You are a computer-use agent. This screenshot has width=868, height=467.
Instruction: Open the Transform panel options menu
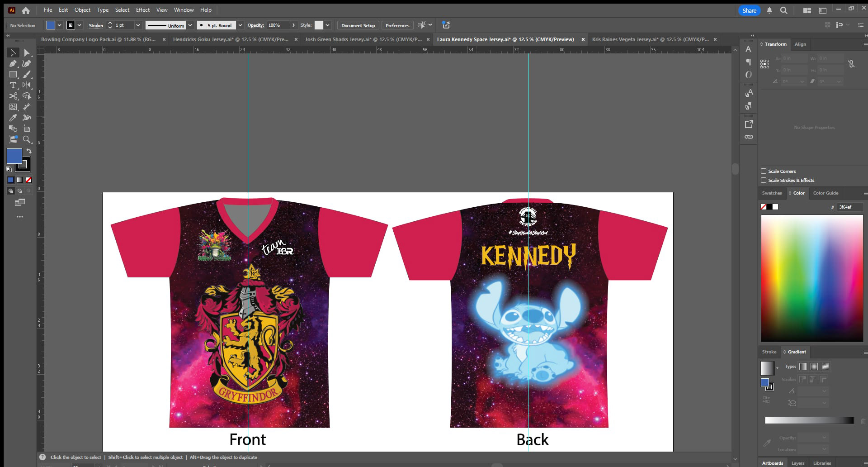click(x=865, y=44)
